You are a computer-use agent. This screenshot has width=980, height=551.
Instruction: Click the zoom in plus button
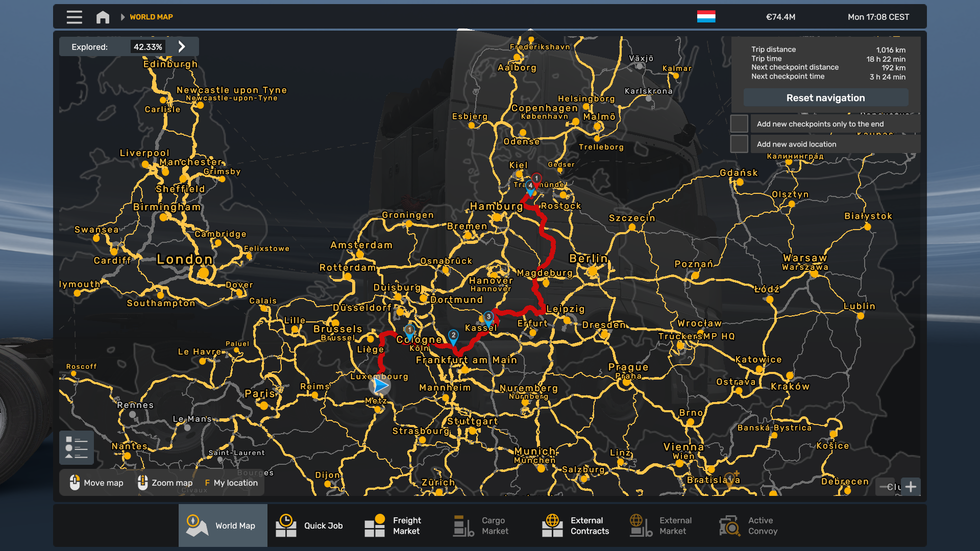click(x=911, y=487)
